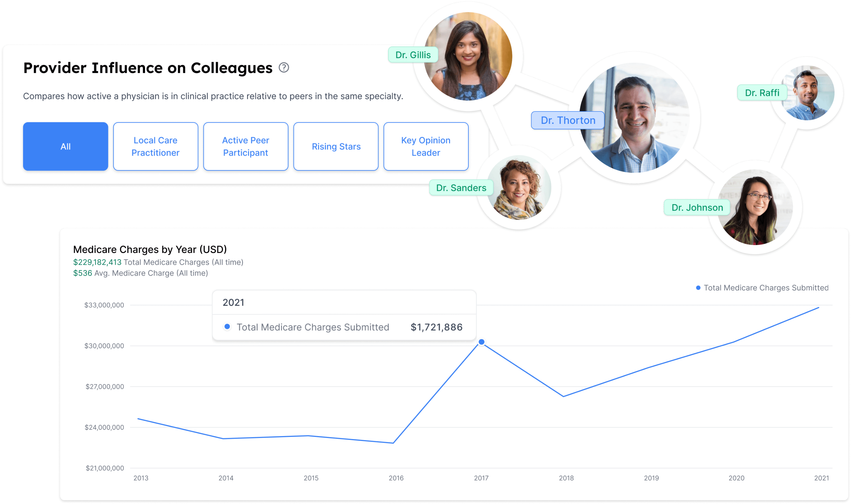This screenshot has width=851, height=504.
Task: Switch to Local Care Practitioner filter
Action: pos(156,147)
